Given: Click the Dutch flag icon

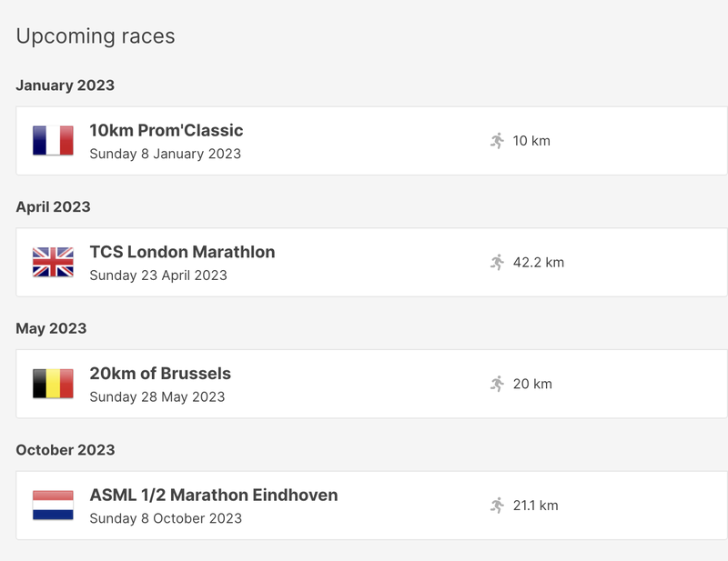Looking at the screenshot, I should pyautogui.click(x=52, y=506).
